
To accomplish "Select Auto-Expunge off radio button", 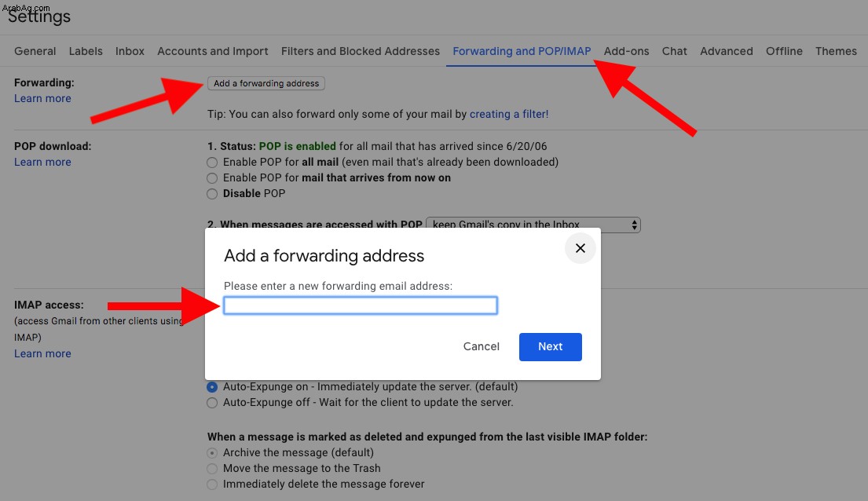I will [212, 403].
